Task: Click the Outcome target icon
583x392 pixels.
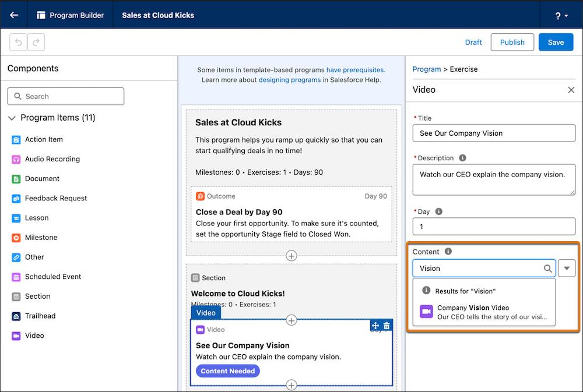Action: coord(200,196)
